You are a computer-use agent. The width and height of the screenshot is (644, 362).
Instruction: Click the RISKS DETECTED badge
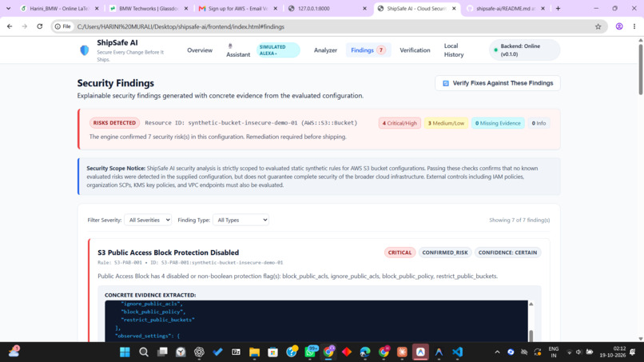[x=114, y=123]
